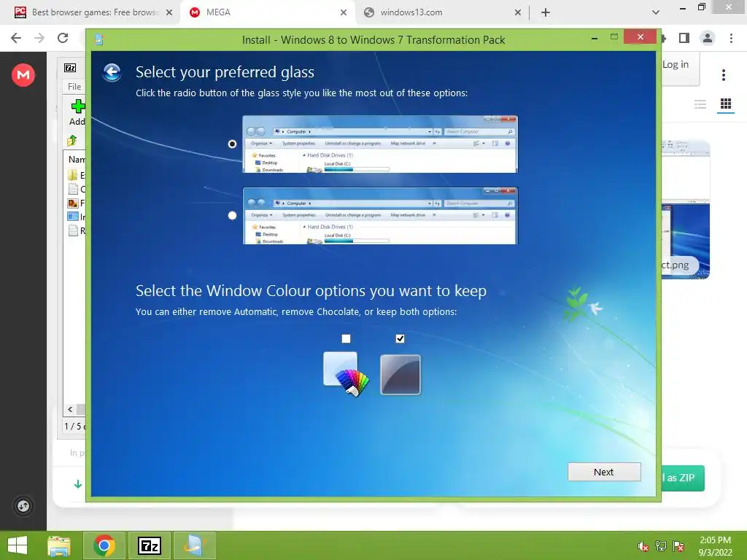This screenshot has width=747, height=560.
Task: Click the muted volume tray icon
Action: click(x=643, y=546)
